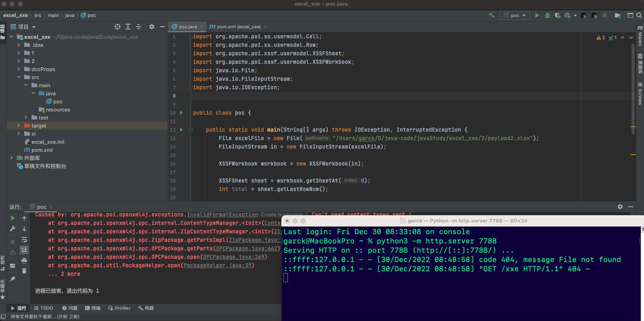This screenshot has height=321, width=644.
Task: Open PackageHelper.java:39 stack trace link
Action: [x=218, y=266]
